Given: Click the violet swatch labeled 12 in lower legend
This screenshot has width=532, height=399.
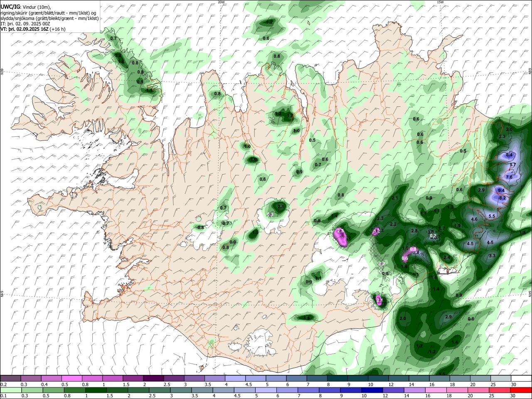Looking at the screenshot, I should [393, 390].
